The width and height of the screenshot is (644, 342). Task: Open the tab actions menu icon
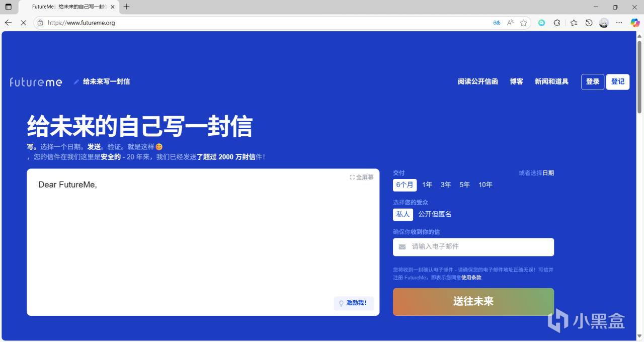(x=8, y=7)
